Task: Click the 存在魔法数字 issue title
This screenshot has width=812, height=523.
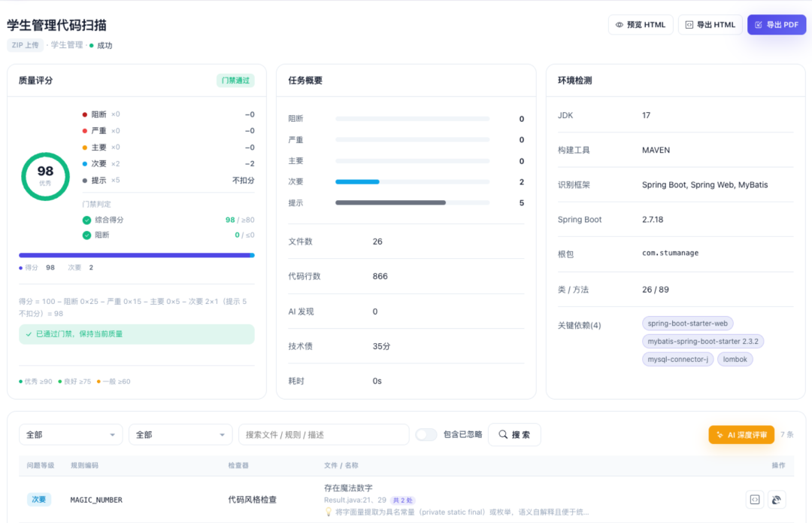Action: (348, 488)
